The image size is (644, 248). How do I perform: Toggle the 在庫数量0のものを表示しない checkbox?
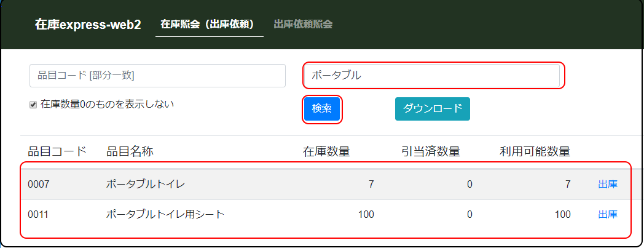(x=33, y=105)
